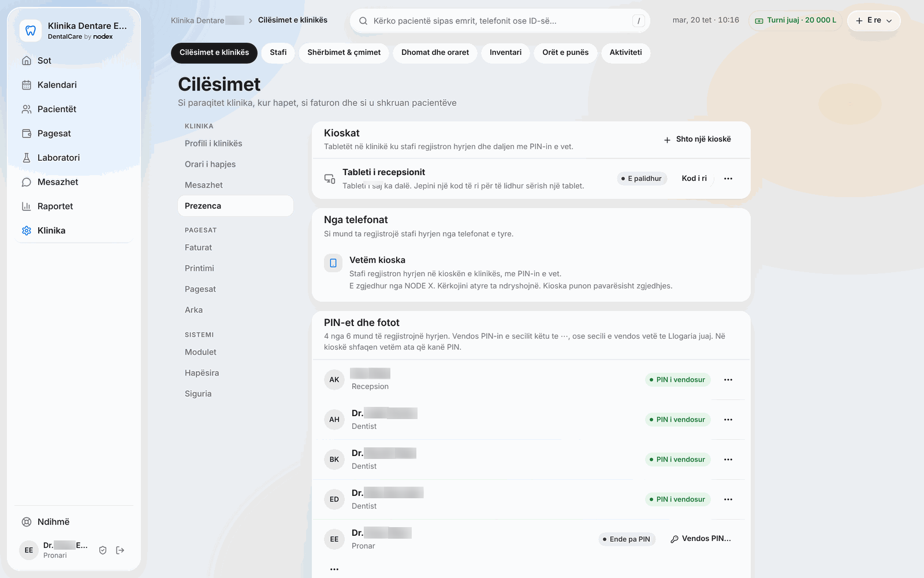
Task: Open the three-dot menu on the BK dentist row
Action: click(x=728, y=460)
